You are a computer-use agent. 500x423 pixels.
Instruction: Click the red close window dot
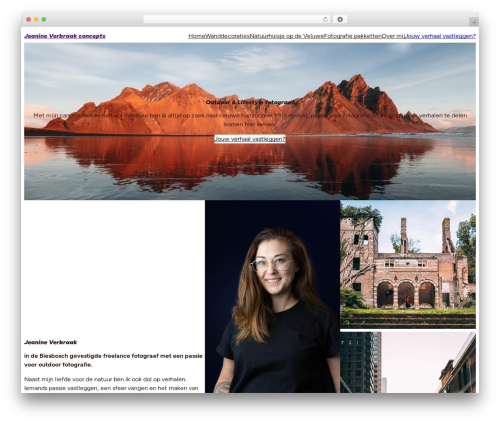point(29,19)
